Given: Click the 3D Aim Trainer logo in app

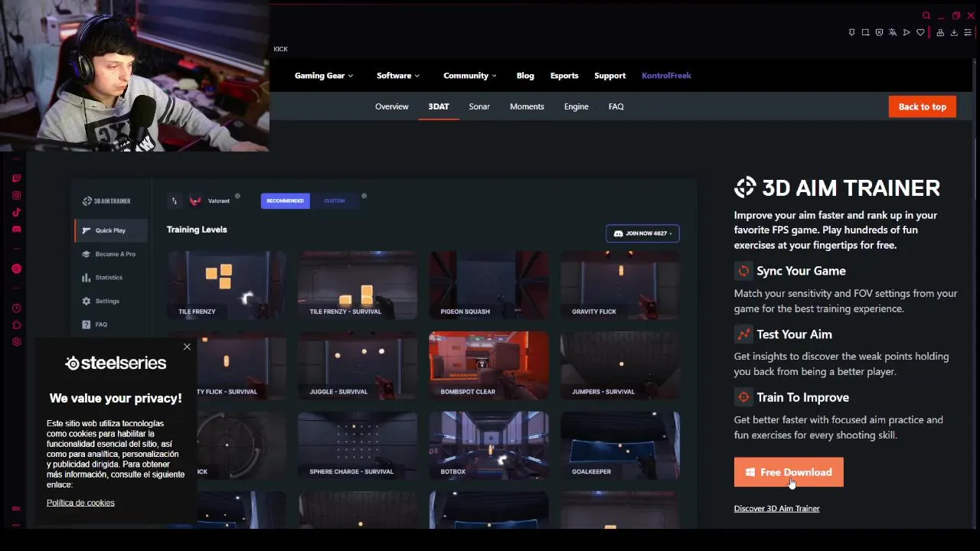Looking at the screenshot, I should (106, 201).
